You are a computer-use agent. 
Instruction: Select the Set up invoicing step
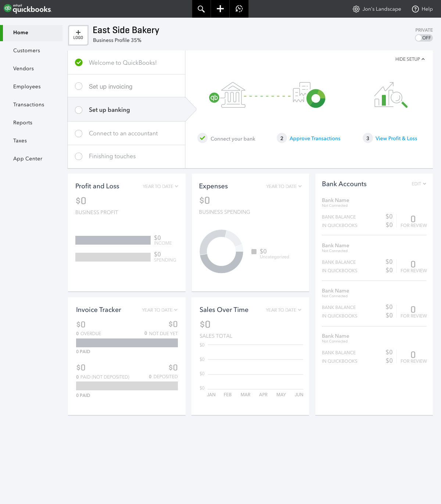[126, 86]
